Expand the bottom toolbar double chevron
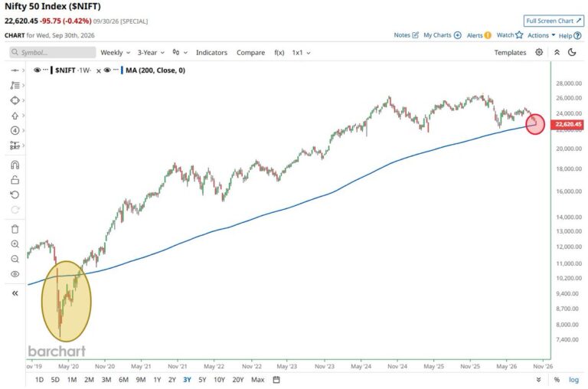 click(538, 380)
